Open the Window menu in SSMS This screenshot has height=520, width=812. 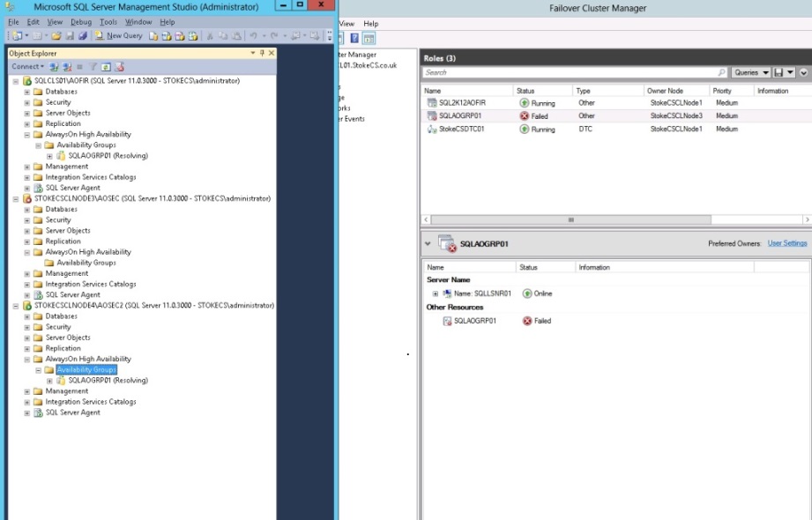[138, 22]
